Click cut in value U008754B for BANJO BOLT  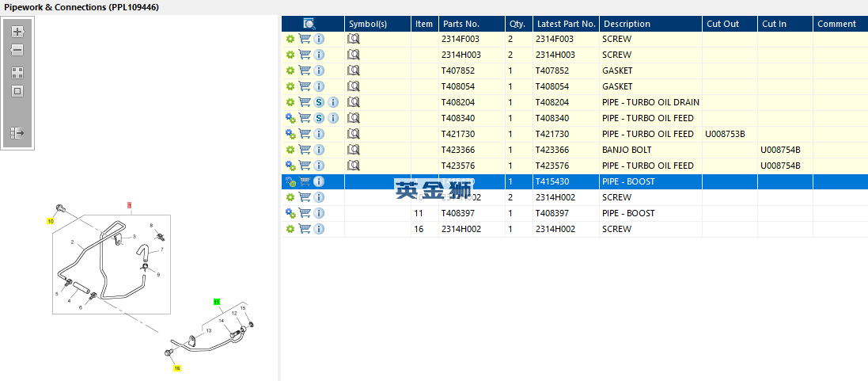click(x=780, y=150)
